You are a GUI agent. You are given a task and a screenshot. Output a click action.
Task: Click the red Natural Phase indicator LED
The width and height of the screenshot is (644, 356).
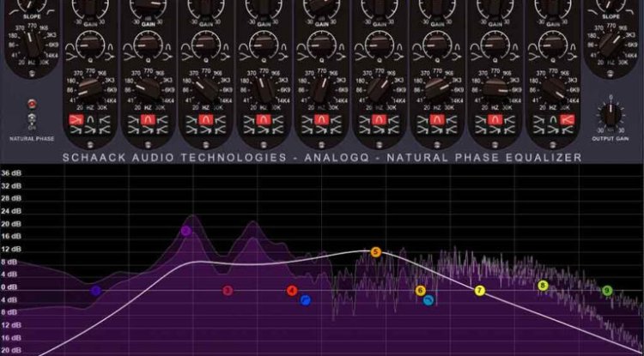(x=31, y=104)
